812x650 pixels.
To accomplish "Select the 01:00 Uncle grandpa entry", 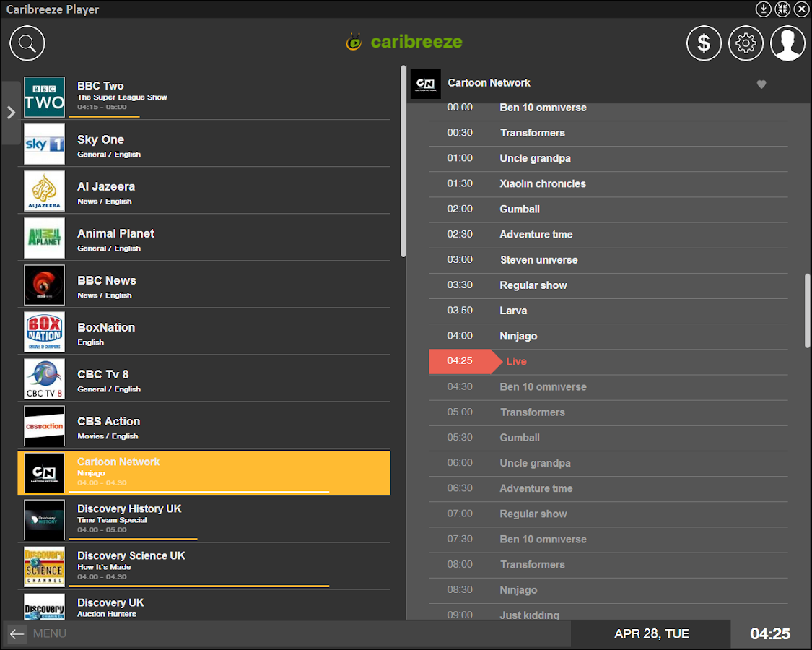I will (608, 159).
